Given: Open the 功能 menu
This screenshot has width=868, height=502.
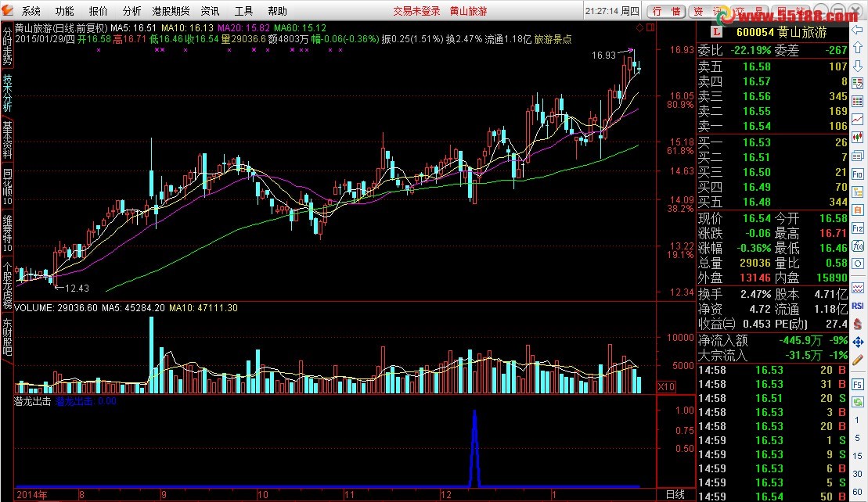Looking at the screenshot, I should tap(65, 11).
